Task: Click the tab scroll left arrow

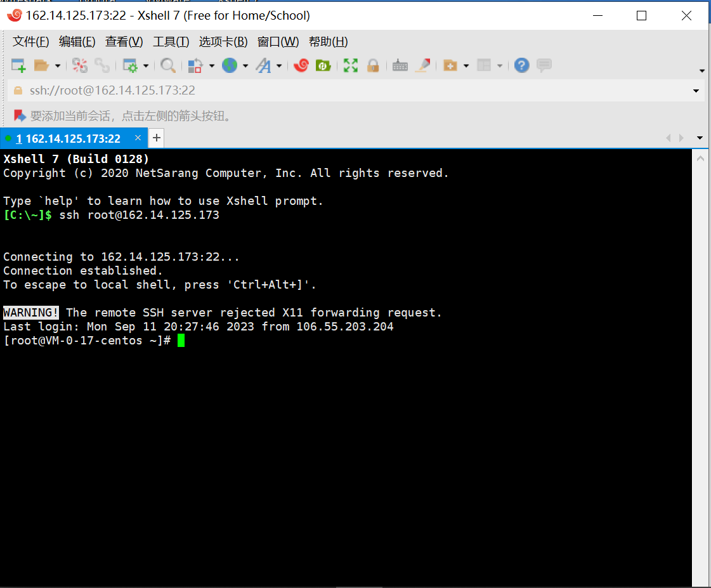Action: coord(668,138)
